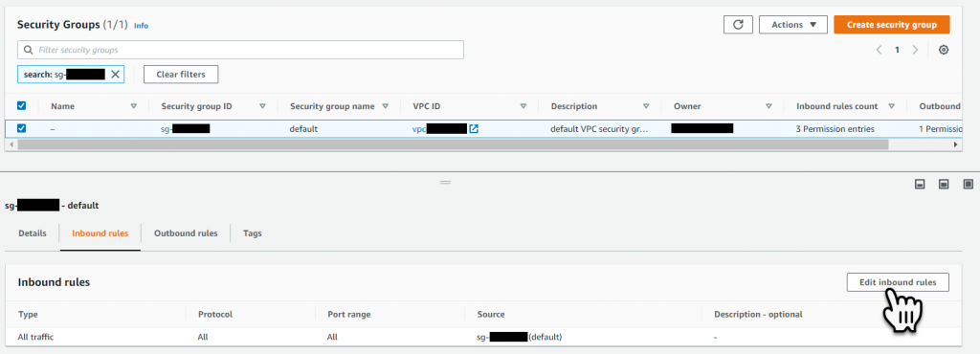Click scrollbar right arrow
980x354 pixels.
pos(955,144)
